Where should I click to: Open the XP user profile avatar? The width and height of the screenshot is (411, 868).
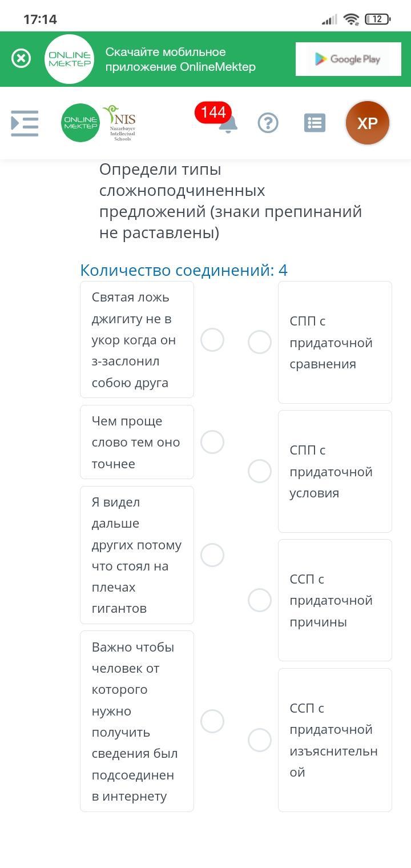coord(368,123)
